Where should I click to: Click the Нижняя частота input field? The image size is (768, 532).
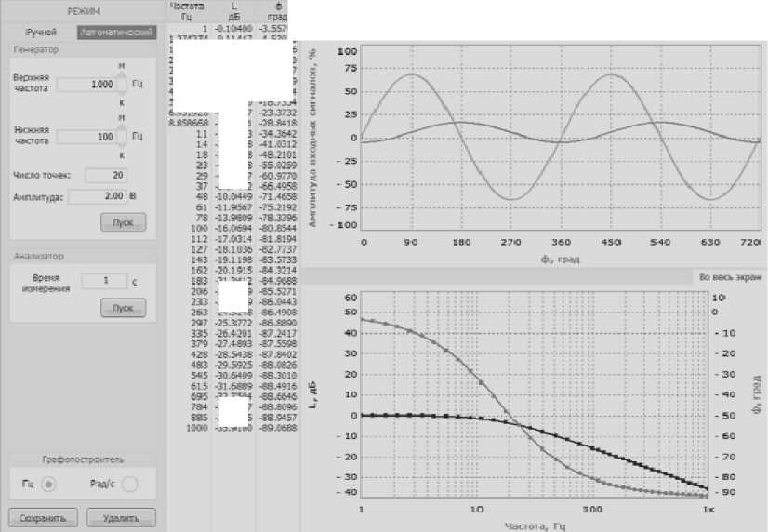[86, 137]
